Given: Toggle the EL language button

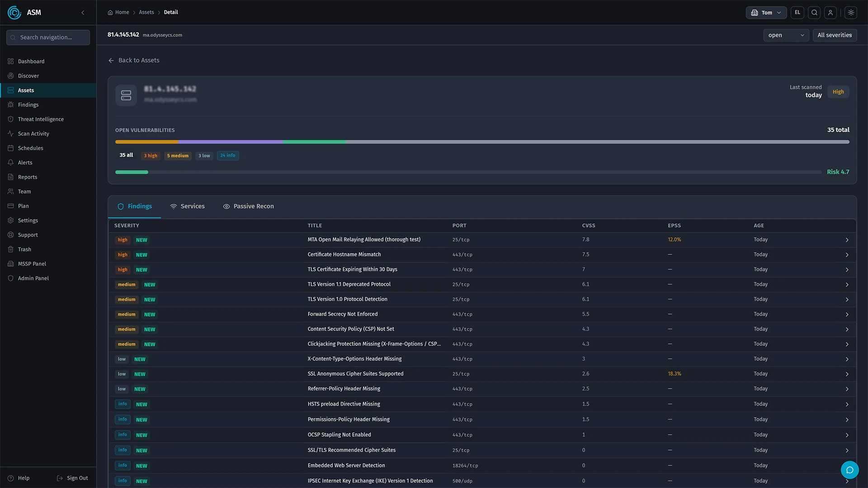Looking at the screenshot, I should [x=797, y=13].
